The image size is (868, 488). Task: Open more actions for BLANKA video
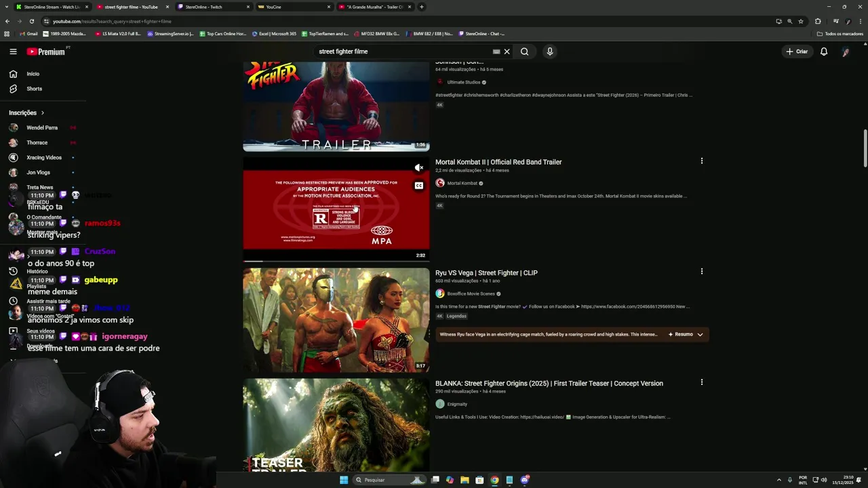coord(702,382)
